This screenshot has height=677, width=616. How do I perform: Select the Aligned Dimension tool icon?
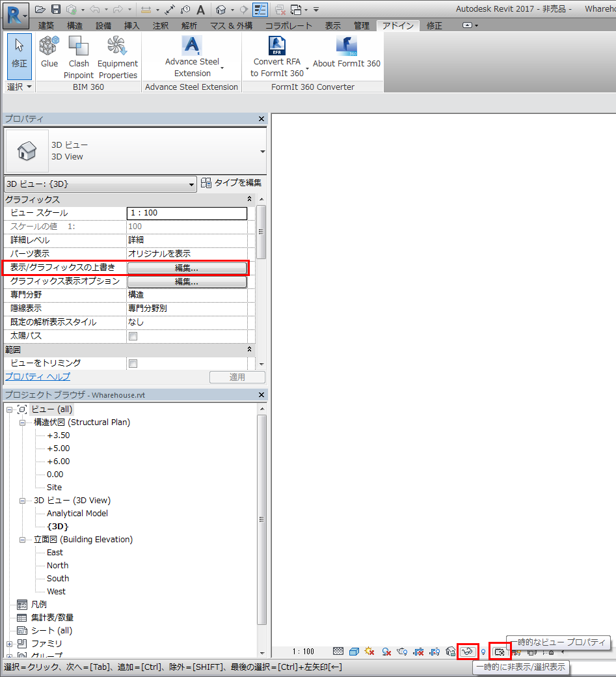pyautogui.click(x=170, y=9)
